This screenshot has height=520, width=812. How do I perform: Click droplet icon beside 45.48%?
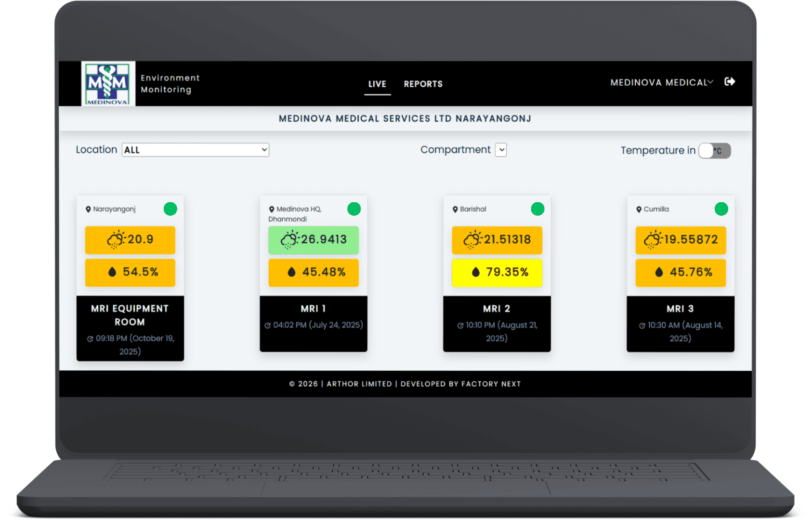click(291, 272)
